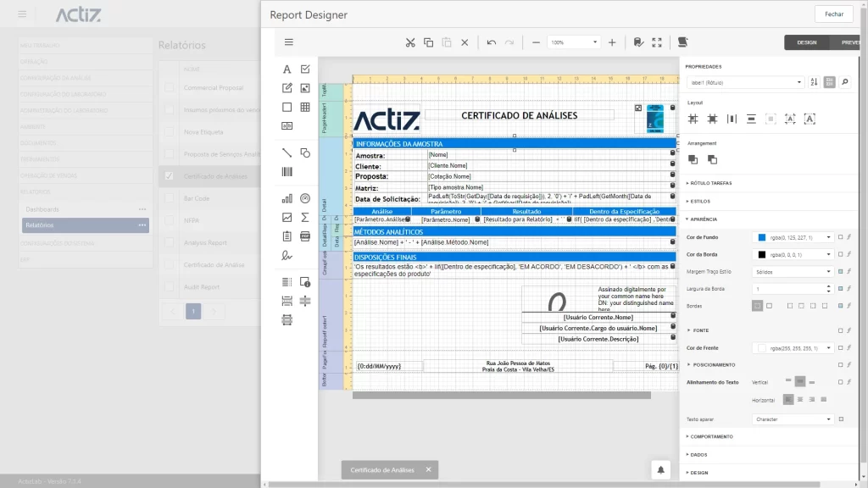
Task: Select the Table control in toolbox
Action: 305,108
